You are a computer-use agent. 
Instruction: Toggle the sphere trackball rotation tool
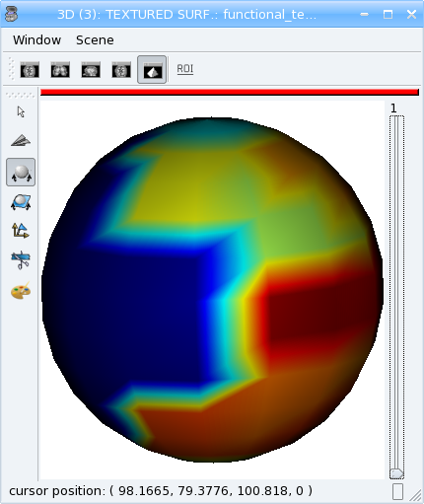pyautogui.click(x=21, y=173)
